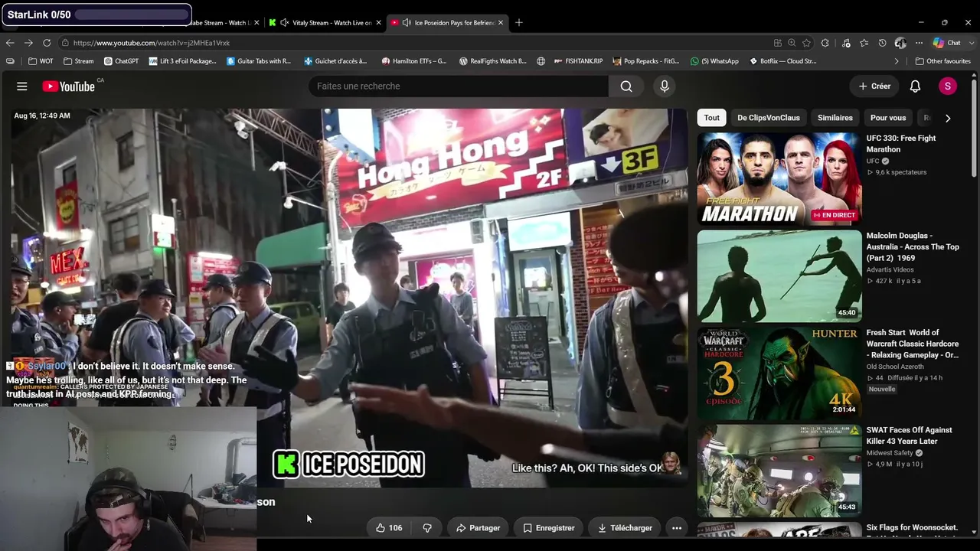Open the YouTube account avatar menu
The image size is (980, 551).
(948, 86)
